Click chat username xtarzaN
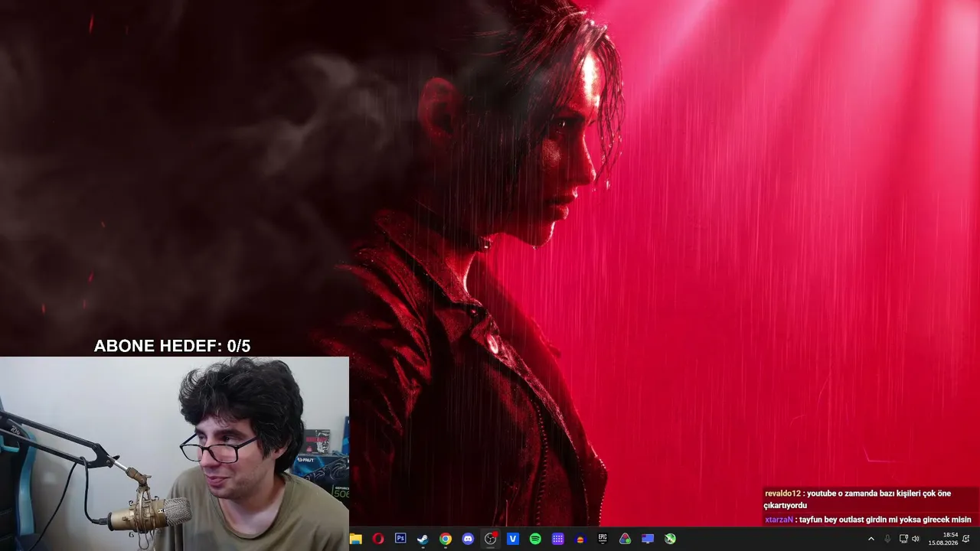980x551 pixels. pyautogui.click(x=779, y=520)
